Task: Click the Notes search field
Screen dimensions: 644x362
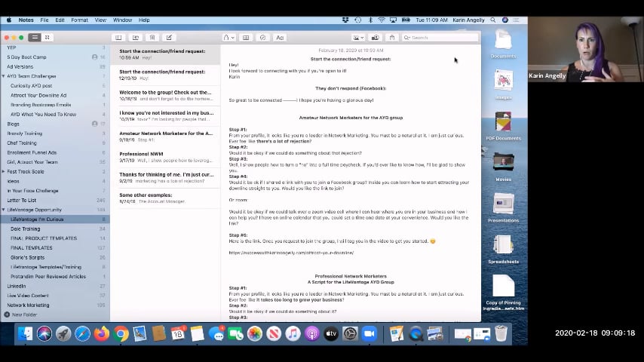Action: click(440, 38)
